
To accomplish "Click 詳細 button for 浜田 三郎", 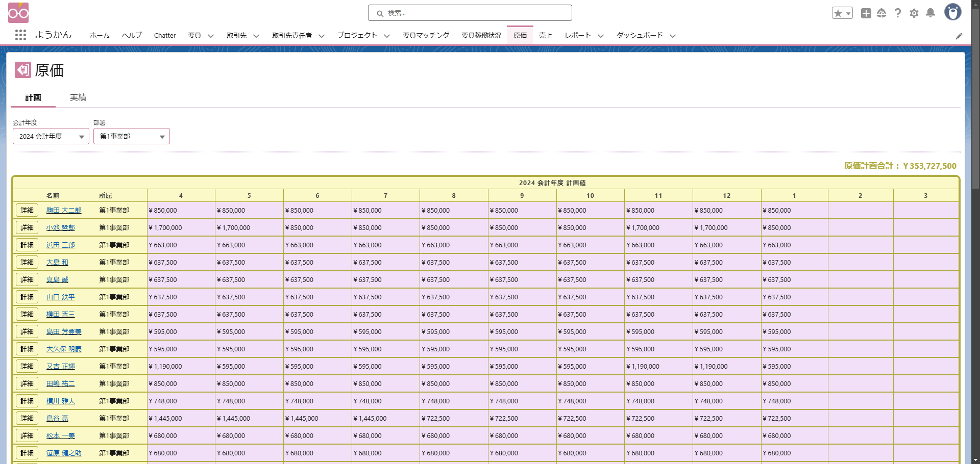I will (x=27, y=245).
